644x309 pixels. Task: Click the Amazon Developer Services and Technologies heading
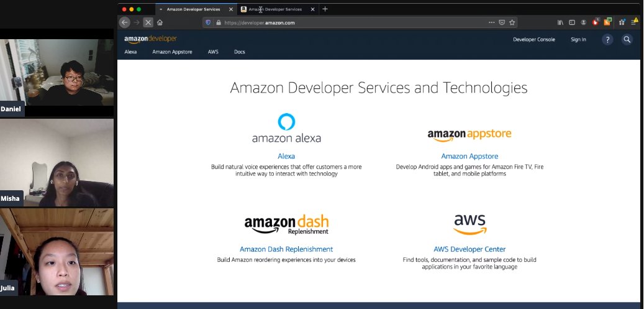378,88
